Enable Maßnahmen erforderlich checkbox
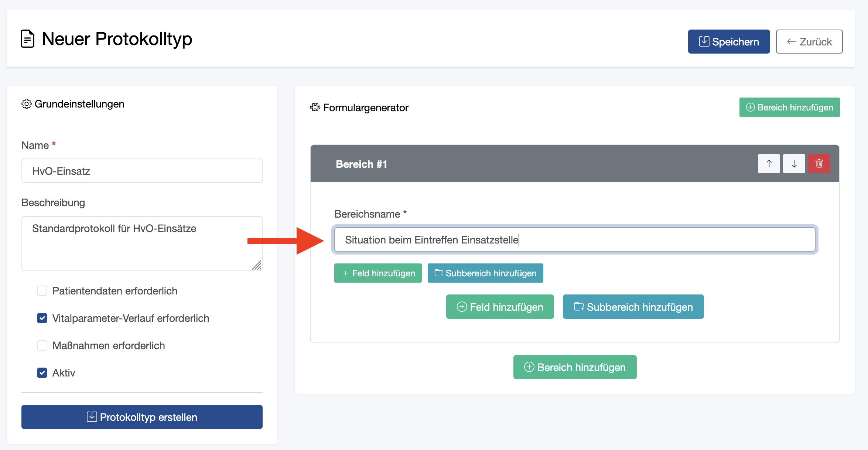868x450 pixels. click(x=42, y=346)
